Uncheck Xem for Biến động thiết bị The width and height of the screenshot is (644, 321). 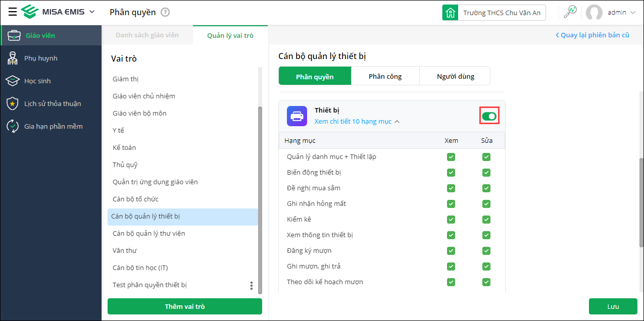451,173
